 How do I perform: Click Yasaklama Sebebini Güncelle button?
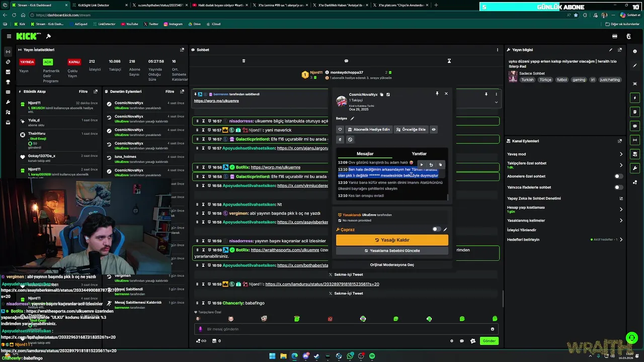(x=392, y=250)
